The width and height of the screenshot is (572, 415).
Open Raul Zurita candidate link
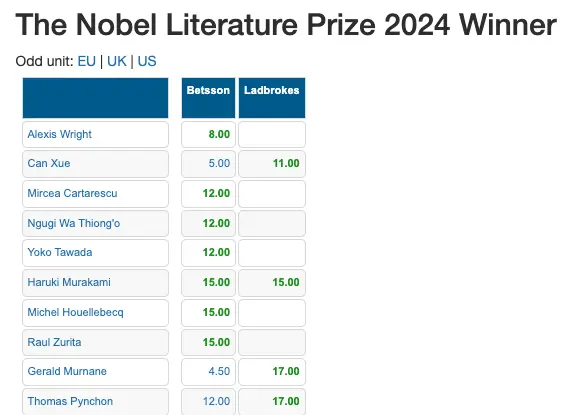(54, 342)
